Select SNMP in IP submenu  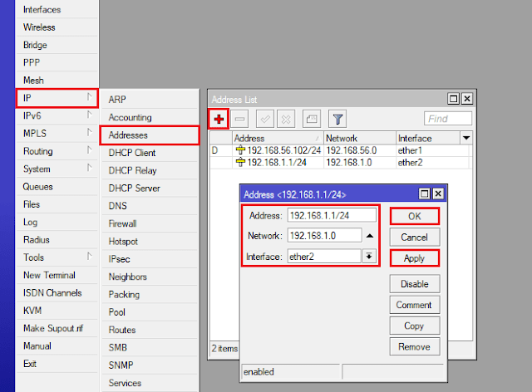pyautogui.click(x=150, y=365)
